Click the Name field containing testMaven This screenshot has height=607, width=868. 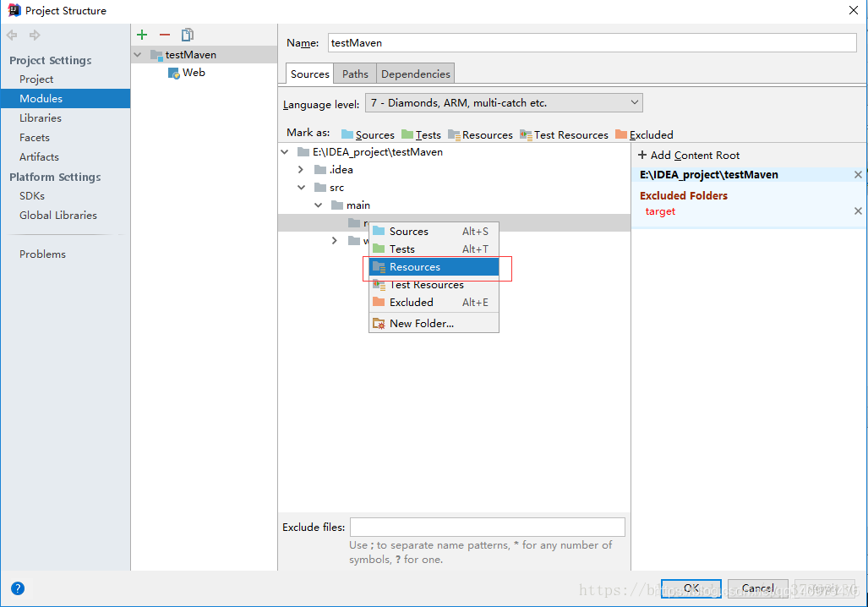click(x=592, y=42)
